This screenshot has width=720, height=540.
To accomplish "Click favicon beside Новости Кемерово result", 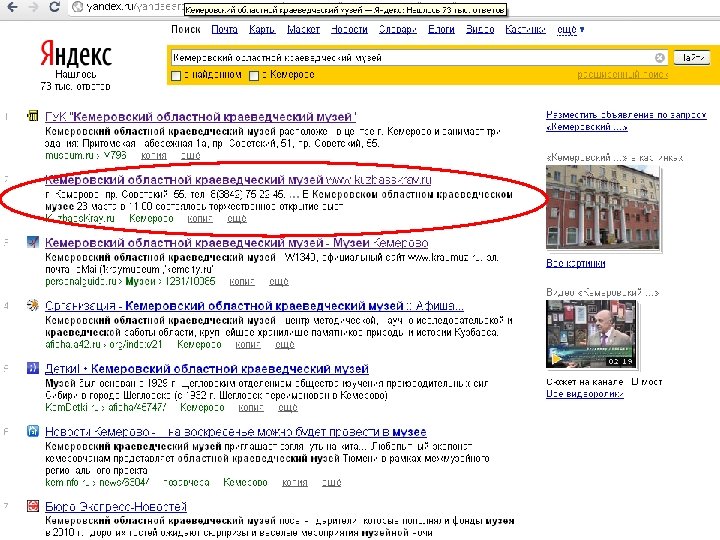I will [x=33, y=431].
